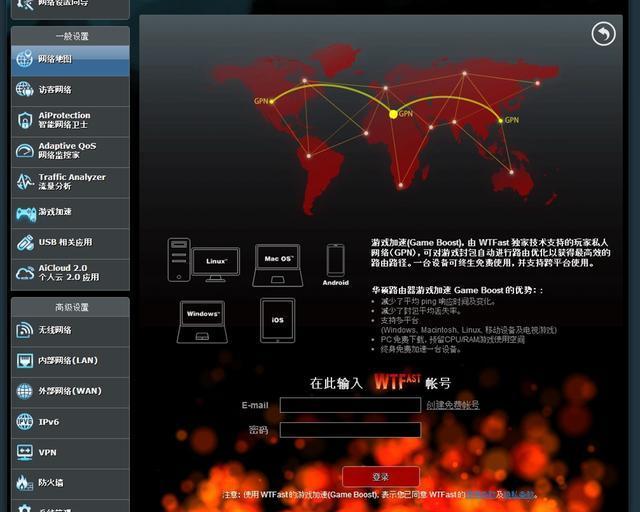Click the 终身免费加速一台设备 bullet

point(420,349)
